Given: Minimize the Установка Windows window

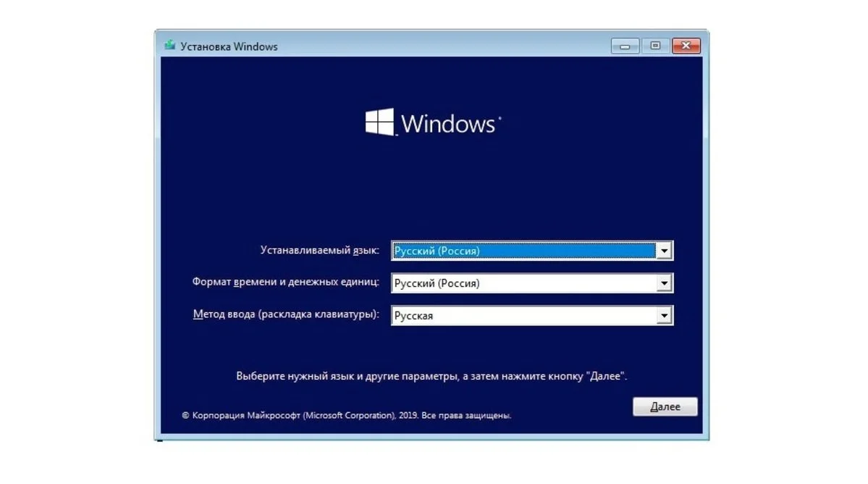Looking at the screenshot, I should (625, 46).
